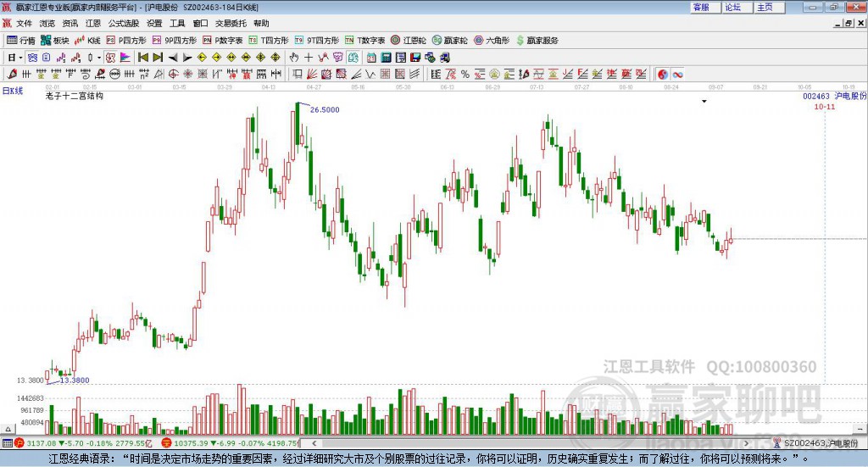
Task: Open the 资讯 menu
Action: tap(70, 23)
